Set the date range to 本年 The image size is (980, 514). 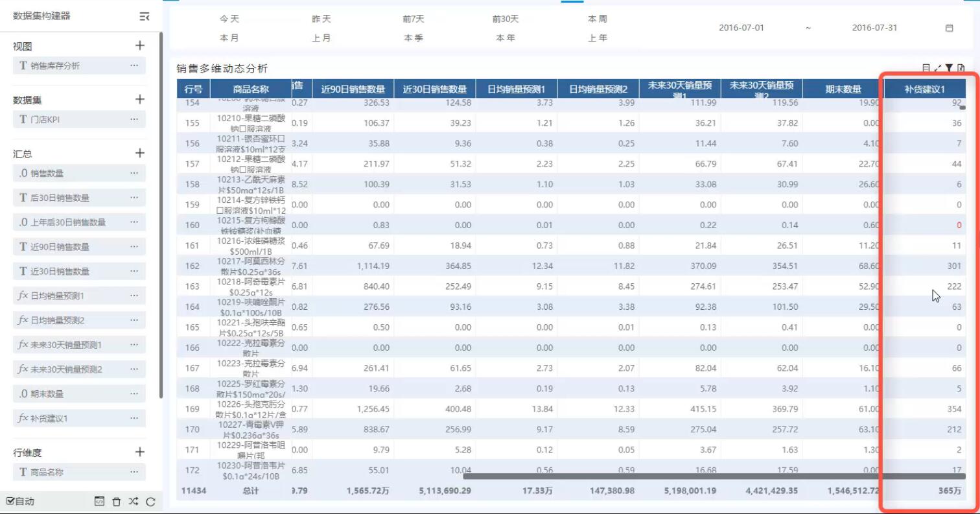click(x=506, y=38)
